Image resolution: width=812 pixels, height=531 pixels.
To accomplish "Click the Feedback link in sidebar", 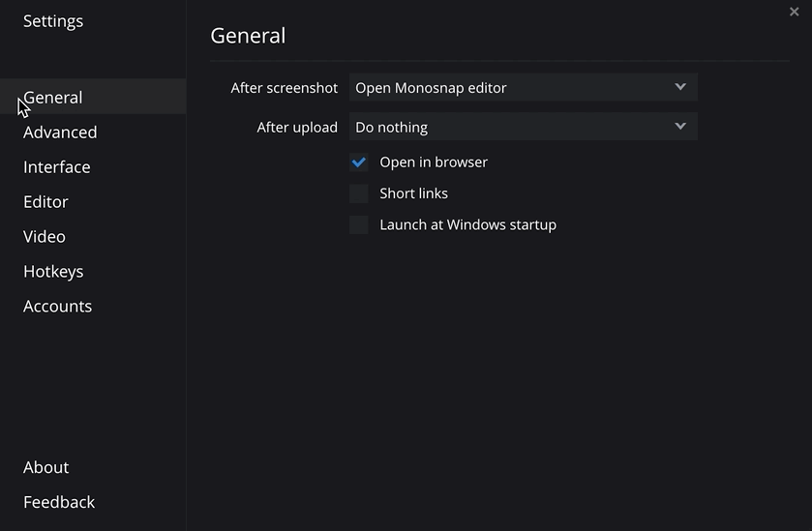I will click(x=59, y=503).
